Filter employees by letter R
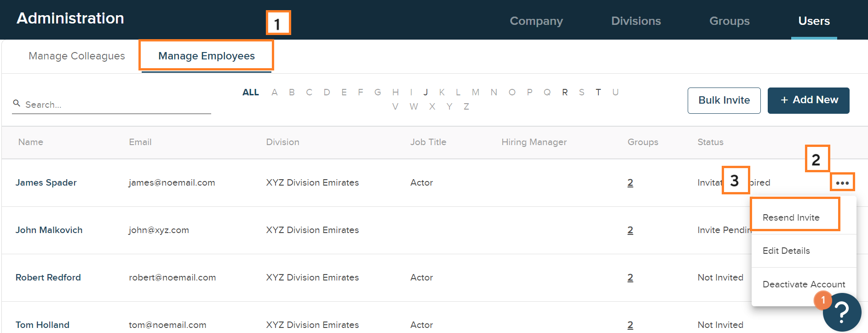The image size is (868, 333). [x=564, y=92]
